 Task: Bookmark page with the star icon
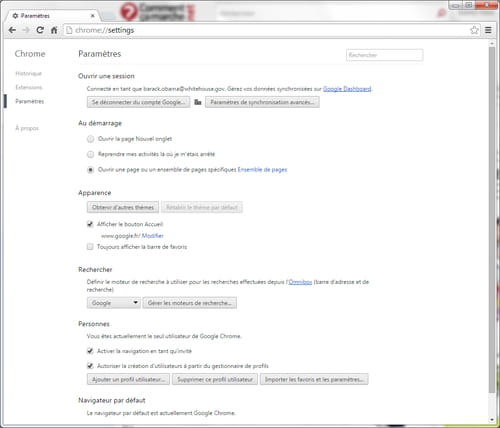pos(474,30)
